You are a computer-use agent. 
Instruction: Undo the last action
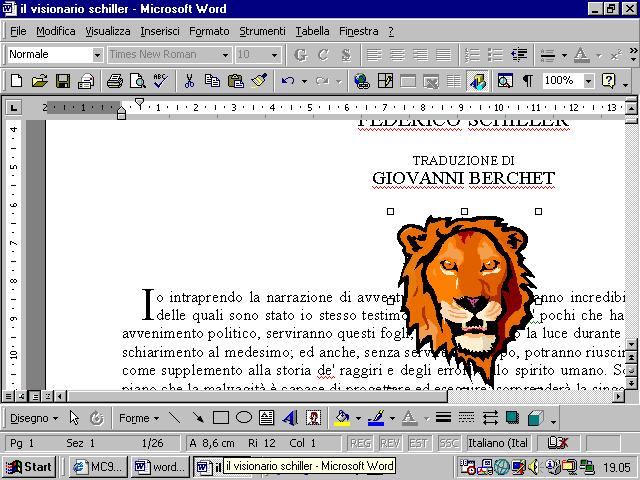(288, 81)
